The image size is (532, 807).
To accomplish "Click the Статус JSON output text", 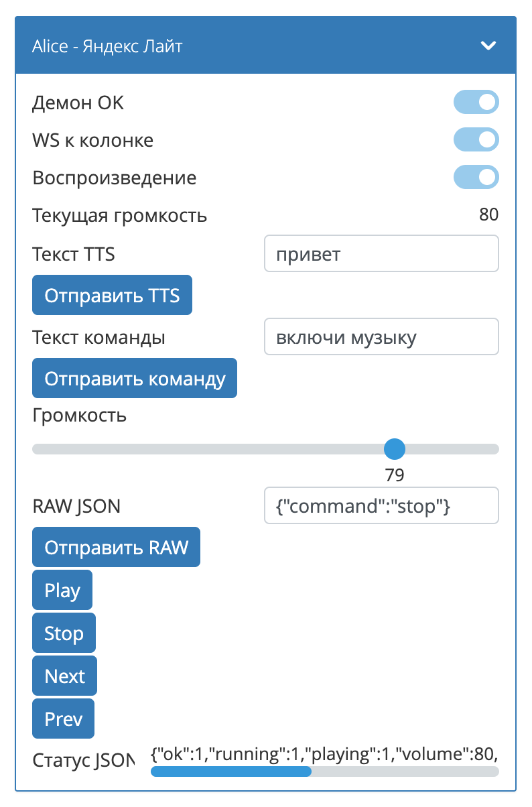I will tap(324, 754).
